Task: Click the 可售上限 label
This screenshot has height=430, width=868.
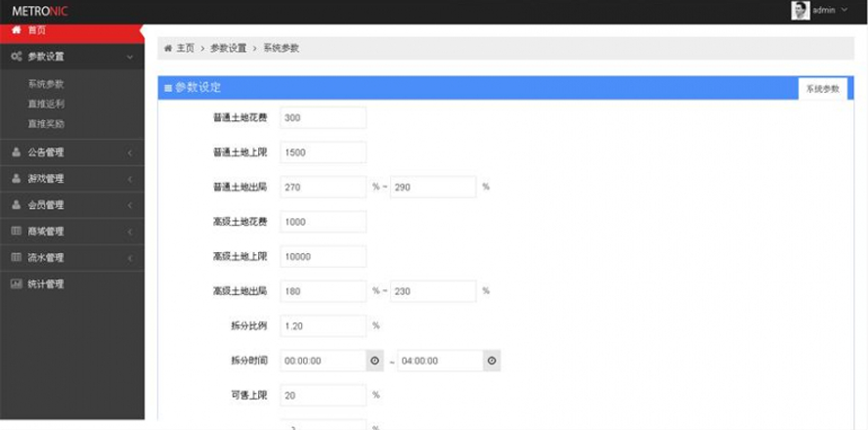Action: coord(249,395)
